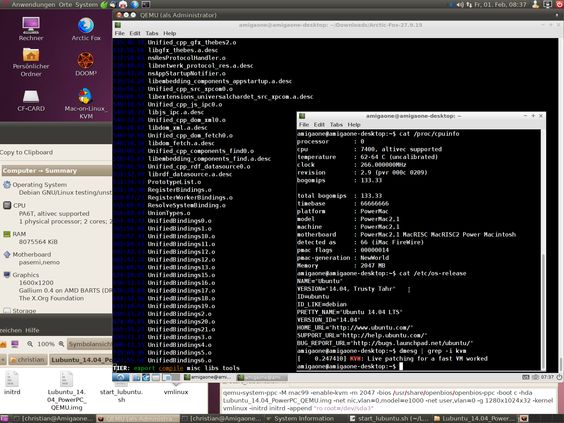Click the volume icon in the top panel
This screenshot has width=564, height=423.
(460, 4)
